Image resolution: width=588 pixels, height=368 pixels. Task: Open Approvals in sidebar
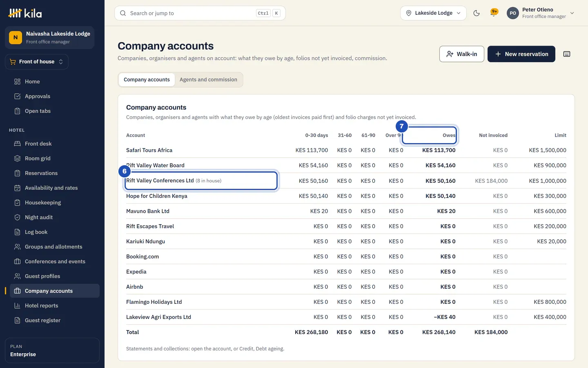[x=55, y=96]
